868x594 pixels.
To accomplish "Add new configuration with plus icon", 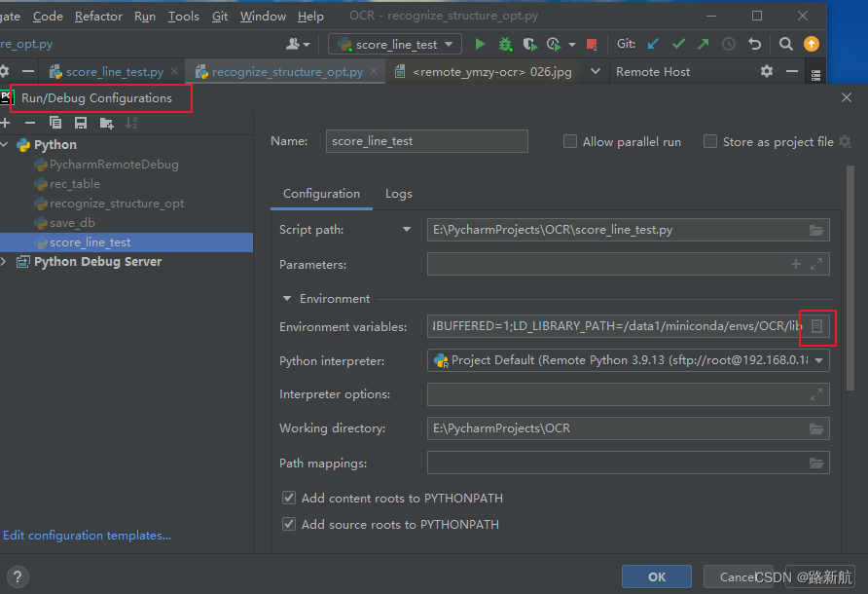I will tap(5, 123).
